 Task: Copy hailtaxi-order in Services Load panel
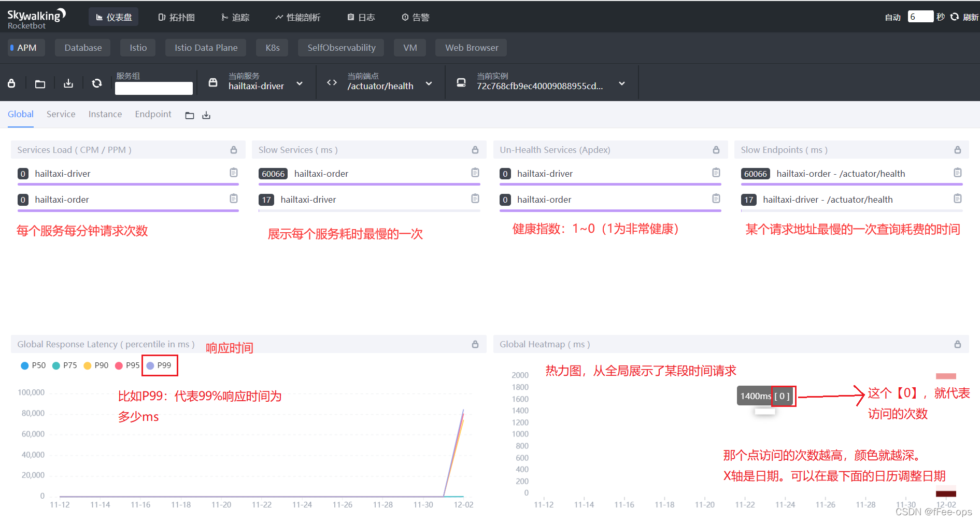coord(234,199)
